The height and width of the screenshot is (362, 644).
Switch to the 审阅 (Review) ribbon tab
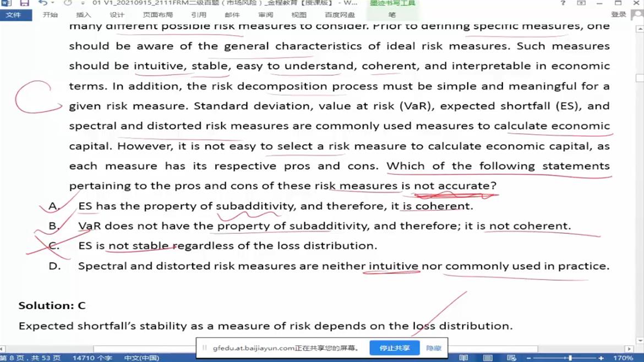pyautogui.click(x=266, y=15)
